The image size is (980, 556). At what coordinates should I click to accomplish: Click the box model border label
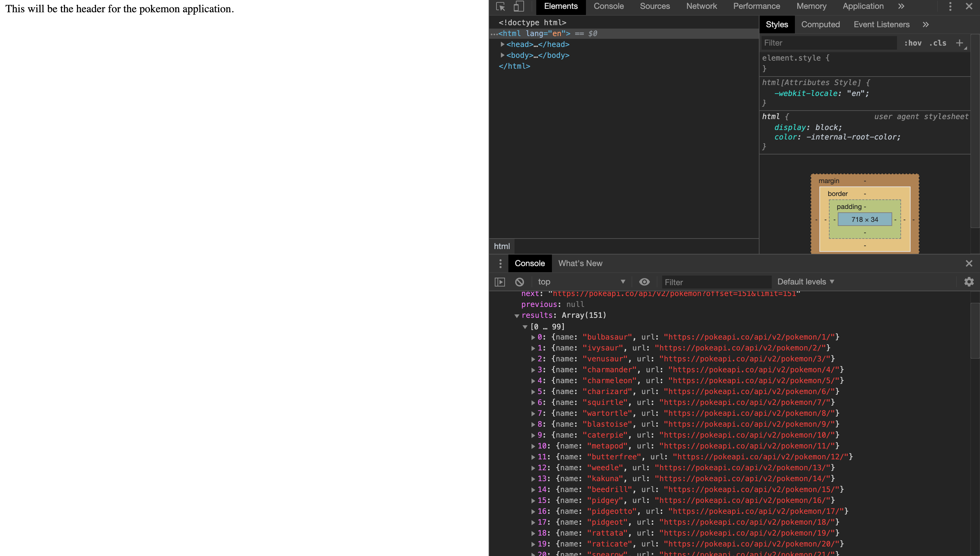pyautogui.click(x=838, y=194)
